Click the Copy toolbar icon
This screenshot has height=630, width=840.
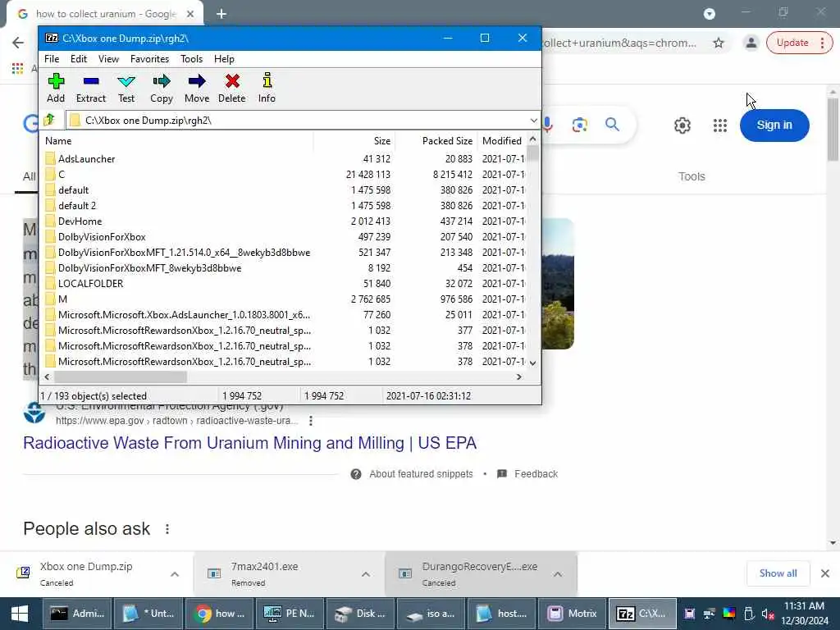[162, 89]
